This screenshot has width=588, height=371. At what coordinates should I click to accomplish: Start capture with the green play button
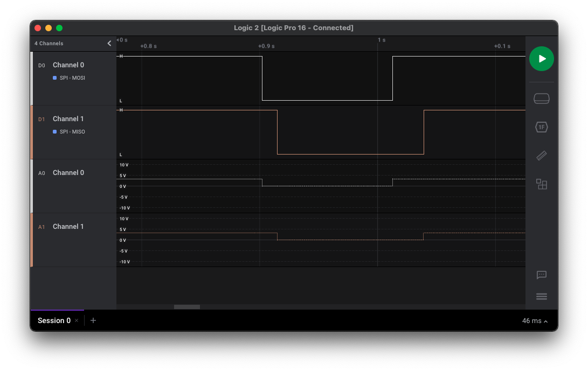541,59
